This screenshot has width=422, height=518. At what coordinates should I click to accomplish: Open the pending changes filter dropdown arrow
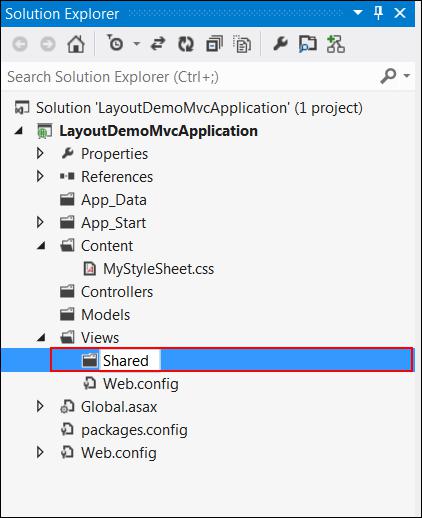(137, 44)
